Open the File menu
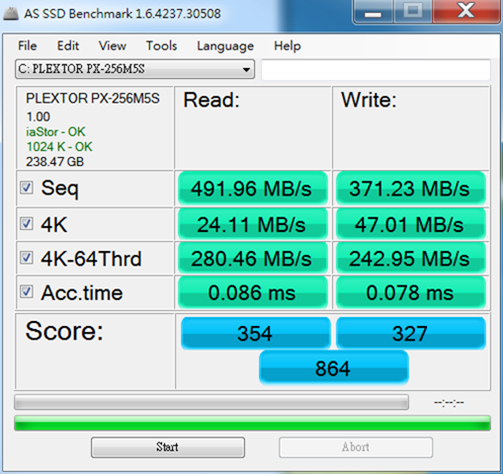The image size is (503, 474). (27, 46)
